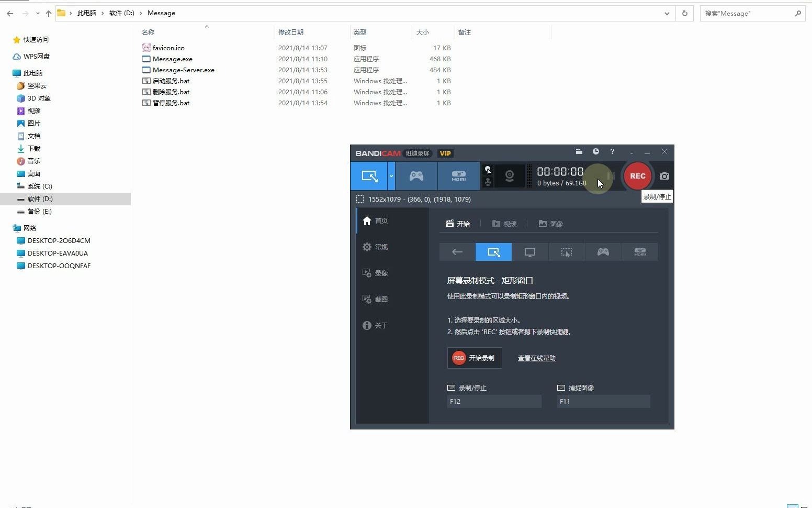Sort files by 类型 column header

coord(360,32)
